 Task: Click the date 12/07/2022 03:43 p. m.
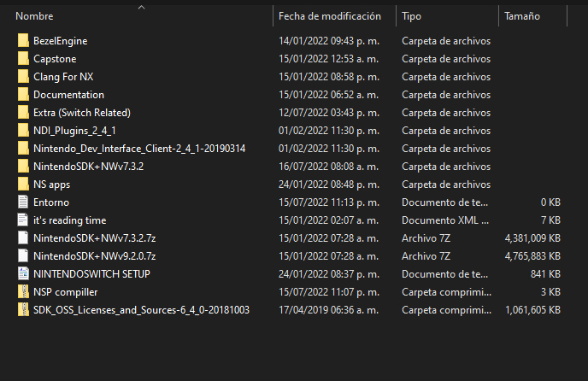coord(329,113)
